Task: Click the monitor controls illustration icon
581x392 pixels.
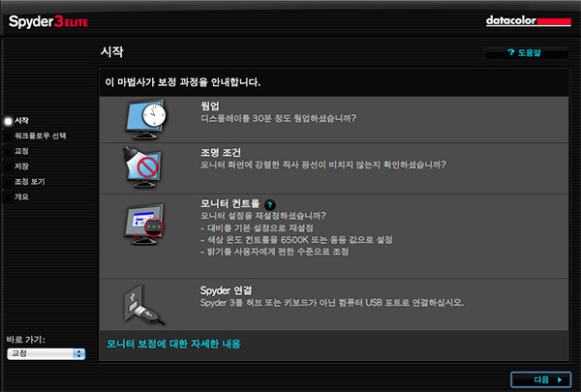Action: tap(144, 224)
